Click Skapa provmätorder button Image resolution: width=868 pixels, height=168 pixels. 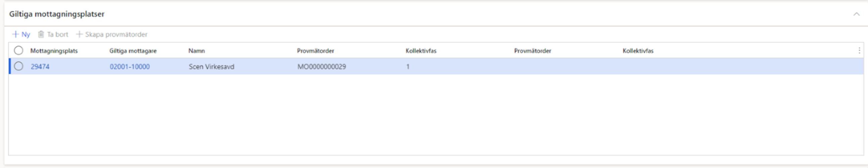coord(111,34)
